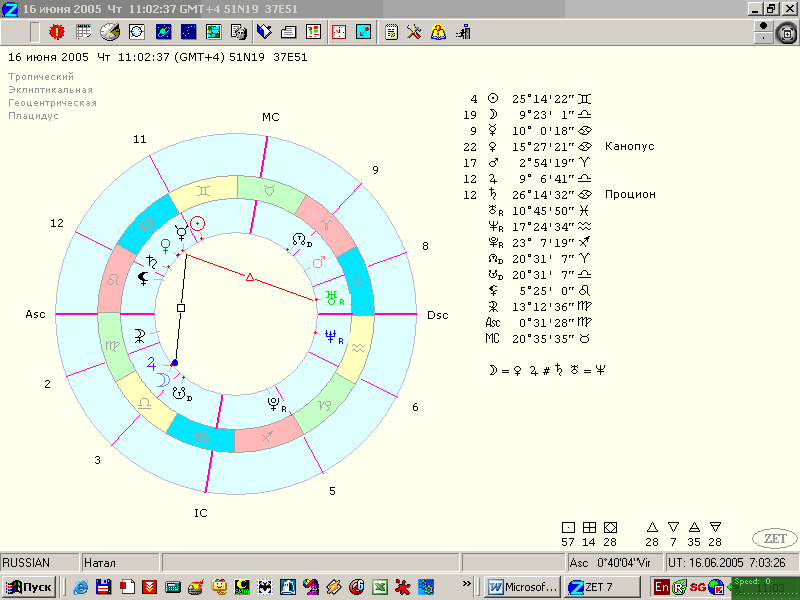This screenshot has height=600, width=800.
Task: Click the RUSSIAN status bar field
Action: point(40,563)
